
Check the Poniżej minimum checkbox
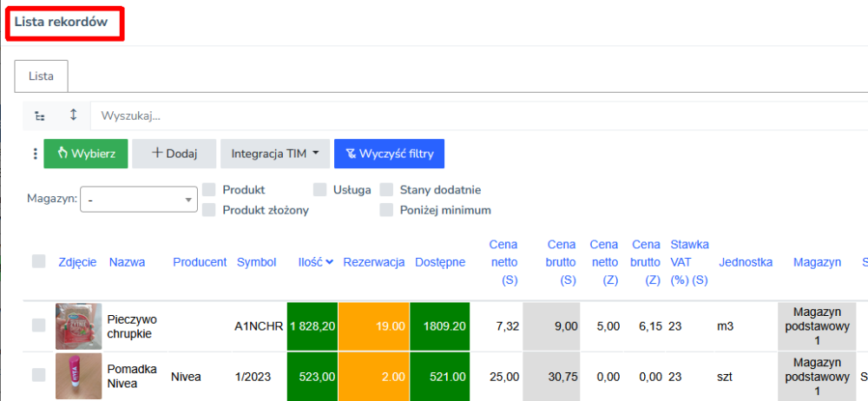[x=386, y=209]
